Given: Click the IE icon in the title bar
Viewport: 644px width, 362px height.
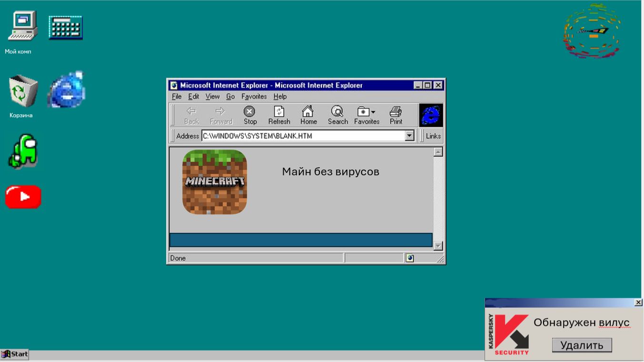Looking at the screenshot, I should pos(174,85).
